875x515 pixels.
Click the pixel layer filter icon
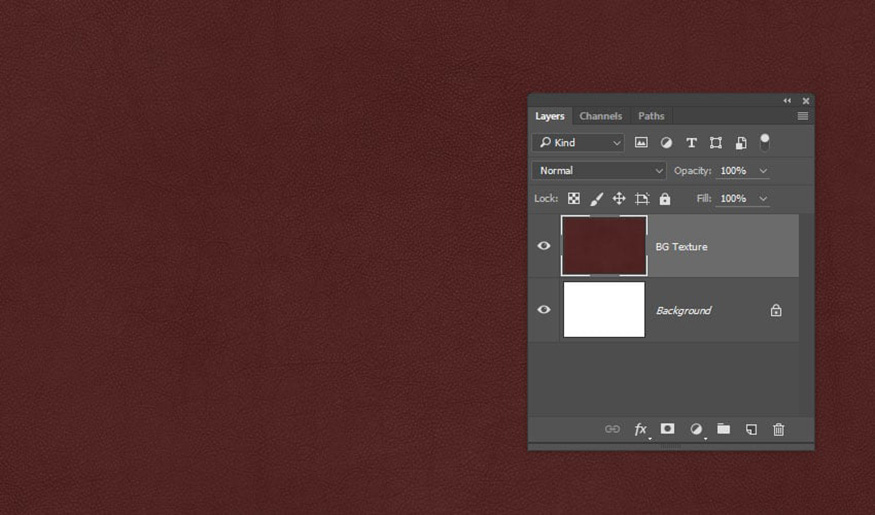tap(641, 143)
